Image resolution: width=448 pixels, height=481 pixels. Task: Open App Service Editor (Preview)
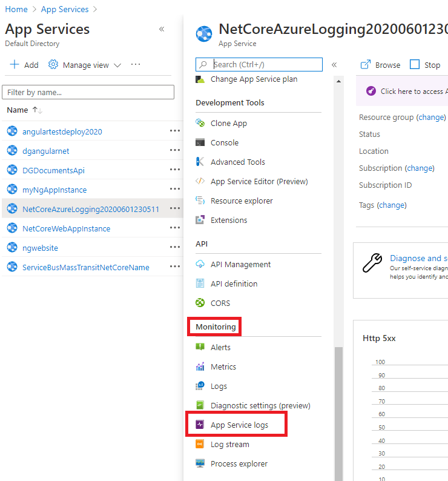point(259,181)
